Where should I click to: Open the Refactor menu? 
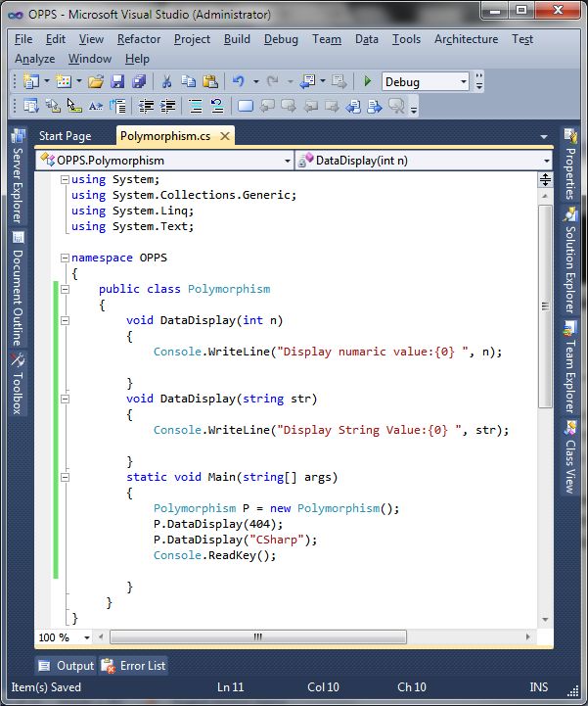[139, 39]
